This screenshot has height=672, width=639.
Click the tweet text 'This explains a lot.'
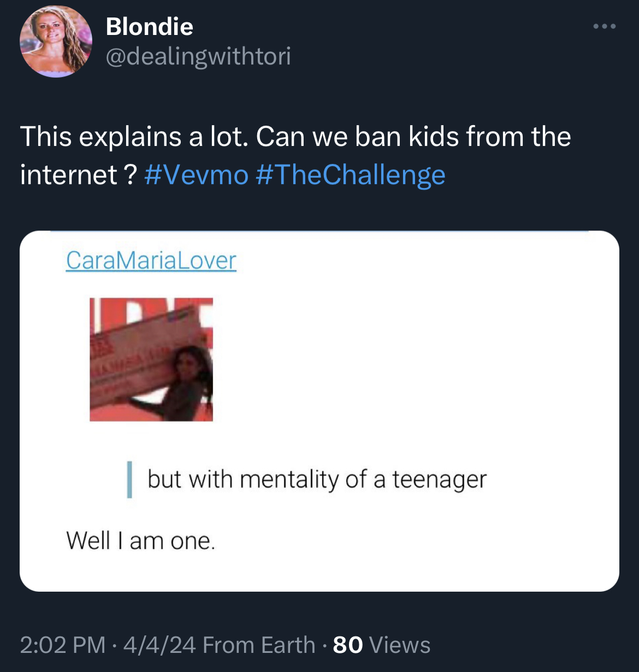[x=135, y=137]
